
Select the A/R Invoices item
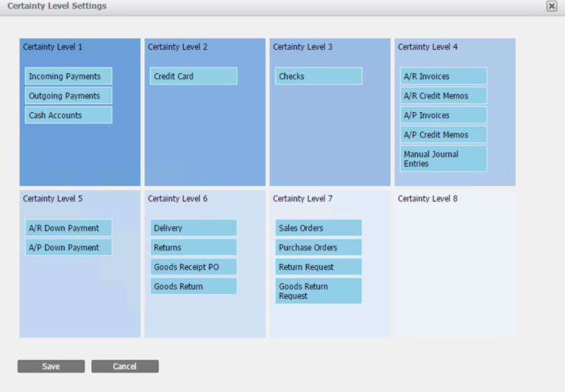[443, 77]
